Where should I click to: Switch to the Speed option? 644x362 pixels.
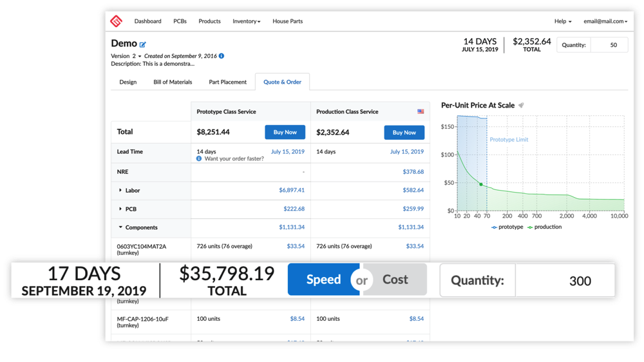(323, 280)
